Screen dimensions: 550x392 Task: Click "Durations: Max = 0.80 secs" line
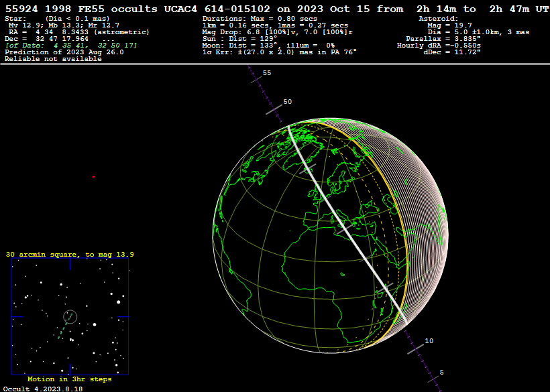tap(260, 19)
